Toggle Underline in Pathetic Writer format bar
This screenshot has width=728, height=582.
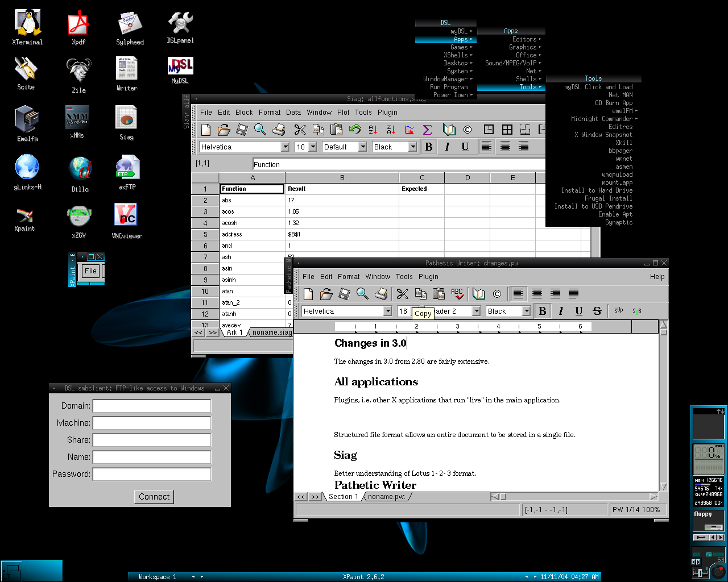click(579, 311)
